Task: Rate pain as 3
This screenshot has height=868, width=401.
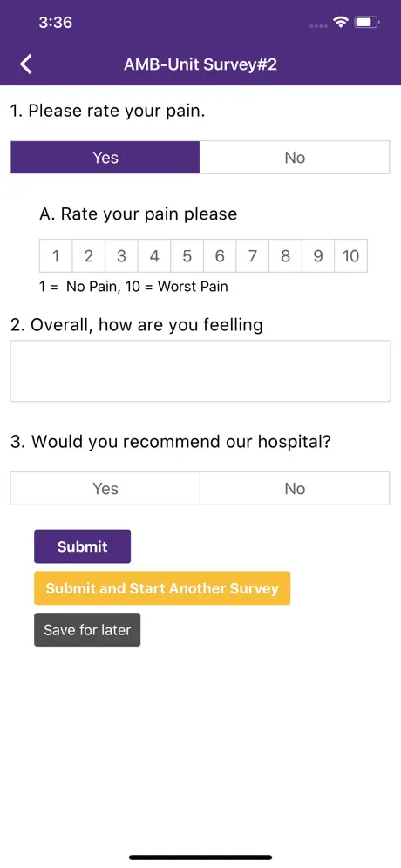Action: [x=121, y=255]
